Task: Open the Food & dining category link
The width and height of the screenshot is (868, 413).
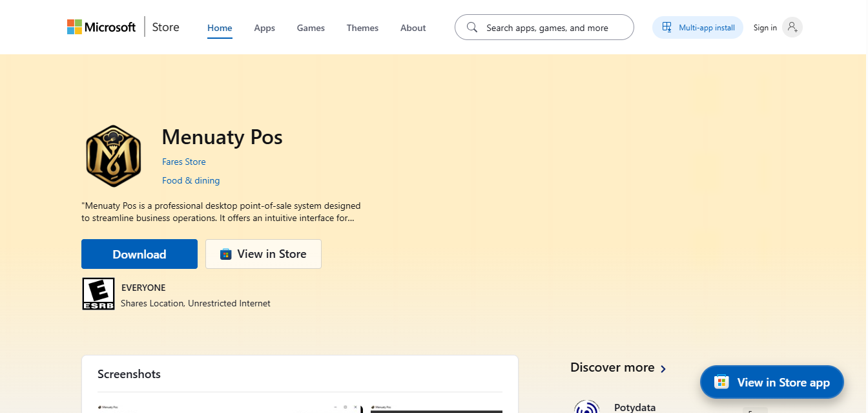Action: click(x=191, y=180)
